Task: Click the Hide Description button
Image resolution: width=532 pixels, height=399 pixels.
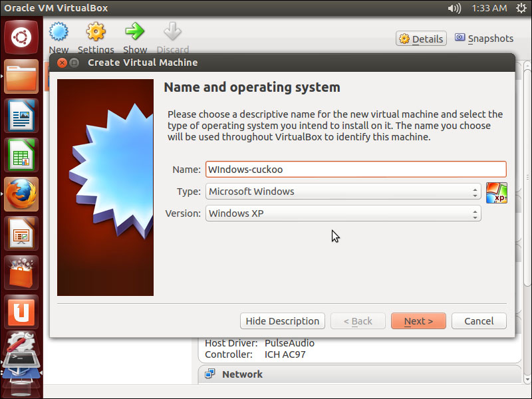Action: 282,321
